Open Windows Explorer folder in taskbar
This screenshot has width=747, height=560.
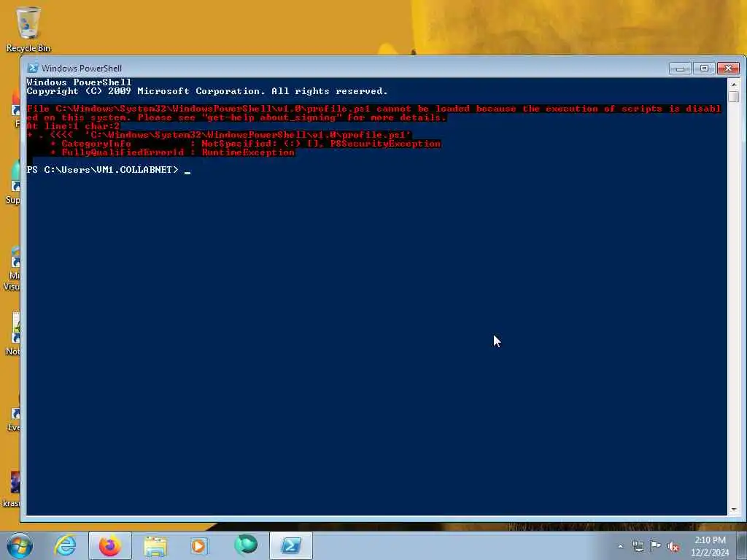click(155, 545)
